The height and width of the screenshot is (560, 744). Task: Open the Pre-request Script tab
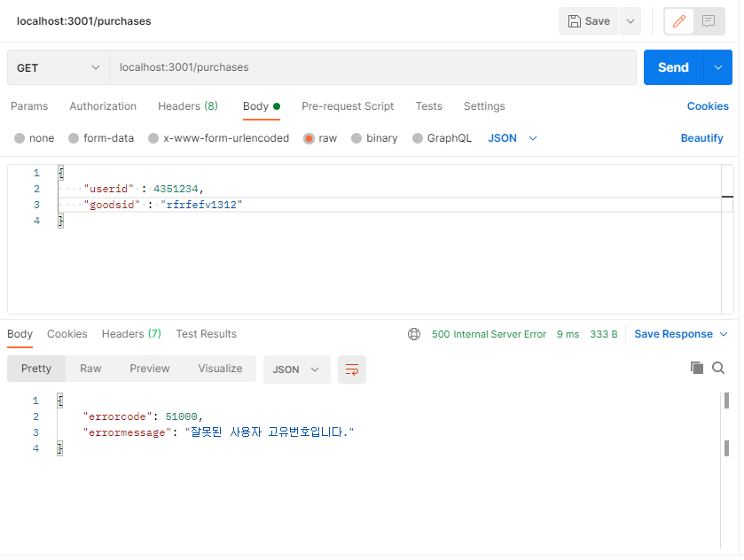pos(348,106)
